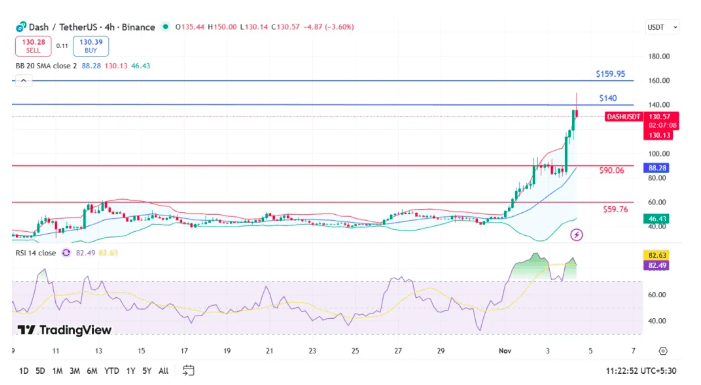Select the 1D time range
The height and width of the screenshot is (385, 701).
click(24, 371)
